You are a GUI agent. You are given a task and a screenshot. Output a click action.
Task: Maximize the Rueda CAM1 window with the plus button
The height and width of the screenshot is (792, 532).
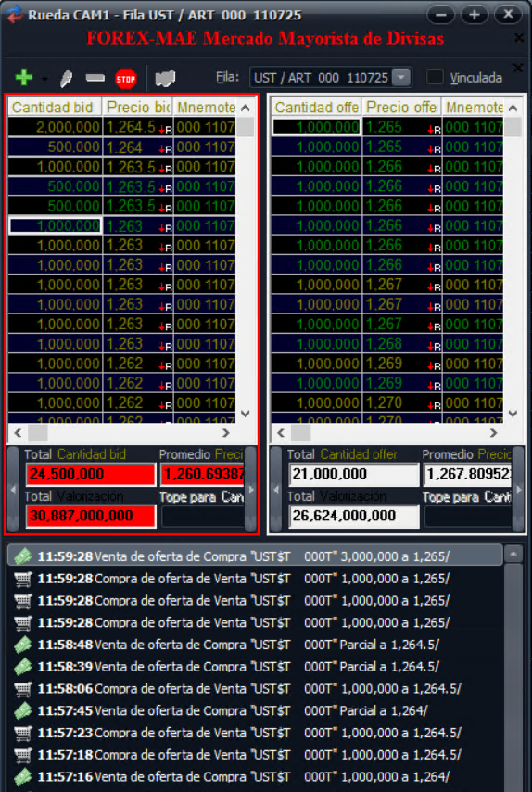[x=474, y=14]
